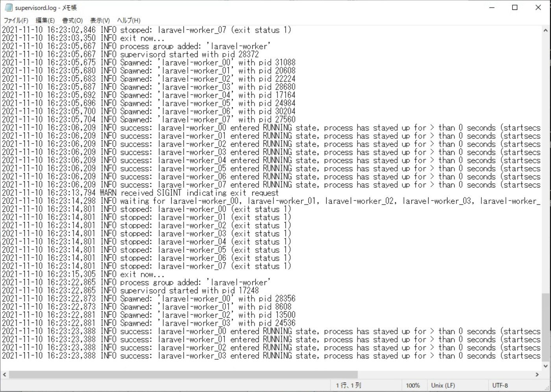Click the 16:23:14,801 stopped laravel-worker_07 line

click(x=146, y=266)
